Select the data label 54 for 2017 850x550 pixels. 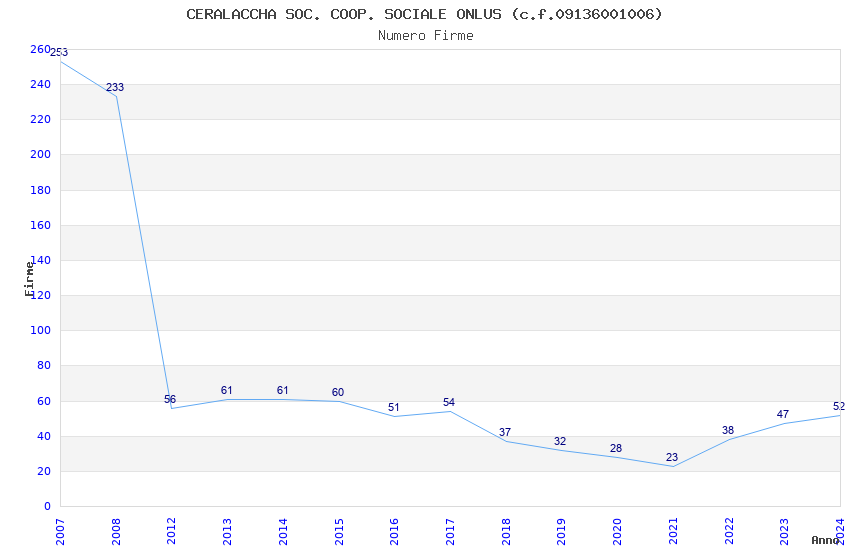point(449,402)
